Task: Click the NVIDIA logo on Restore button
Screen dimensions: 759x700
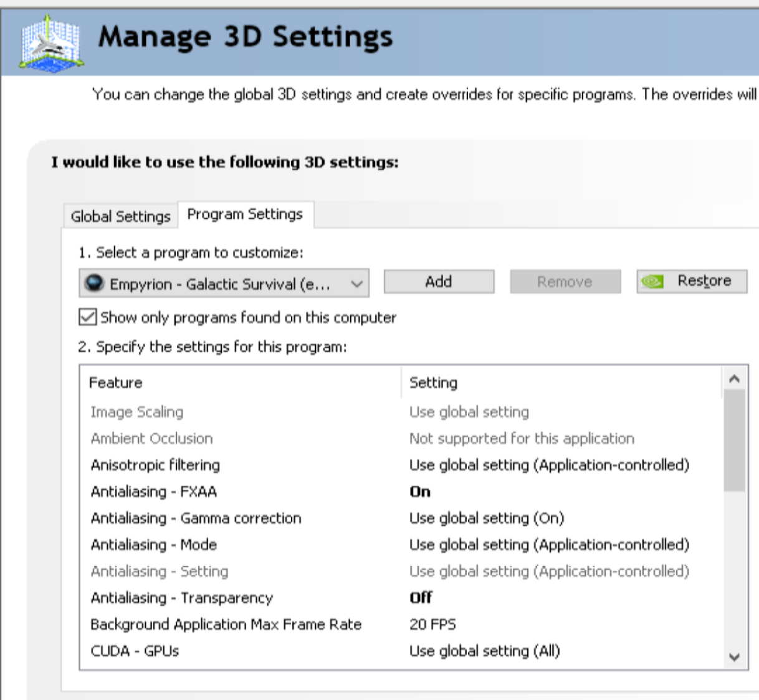Action: (x=652, y=282)
